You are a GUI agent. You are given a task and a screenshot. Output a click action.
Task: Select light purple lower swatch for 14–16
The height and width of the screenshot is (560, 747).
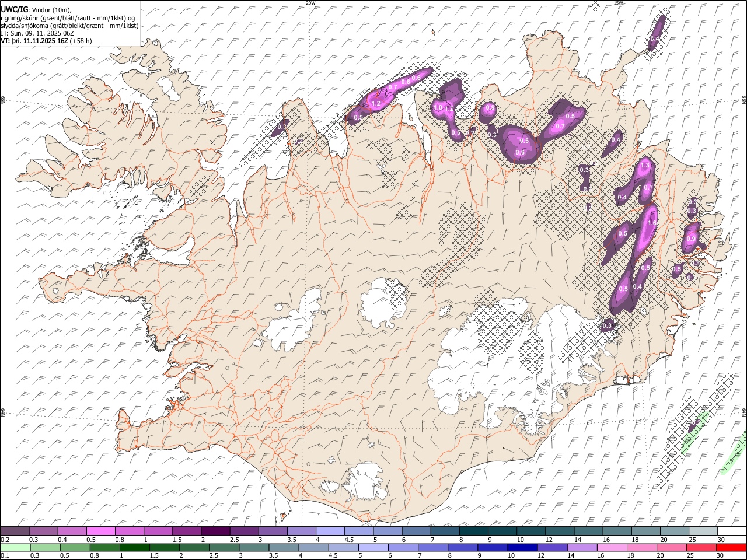pyautogui.click(x=582, y=547)
